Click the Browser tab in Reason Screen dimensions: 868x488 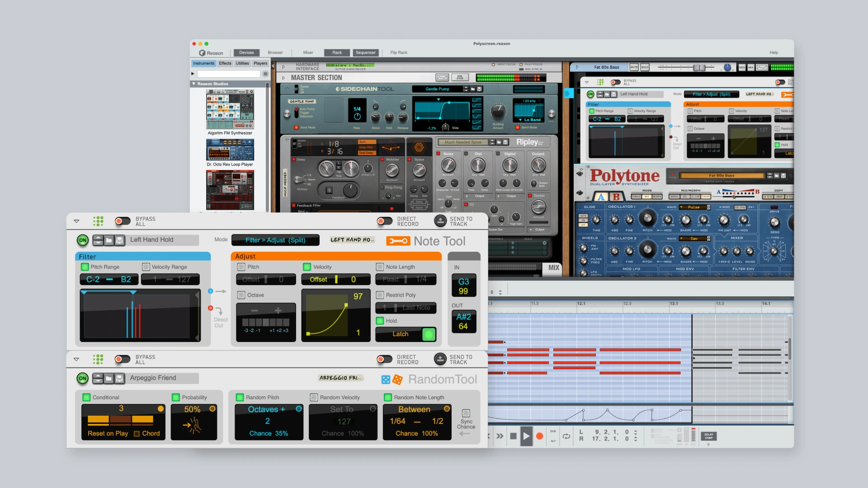[x=274, y=52]
